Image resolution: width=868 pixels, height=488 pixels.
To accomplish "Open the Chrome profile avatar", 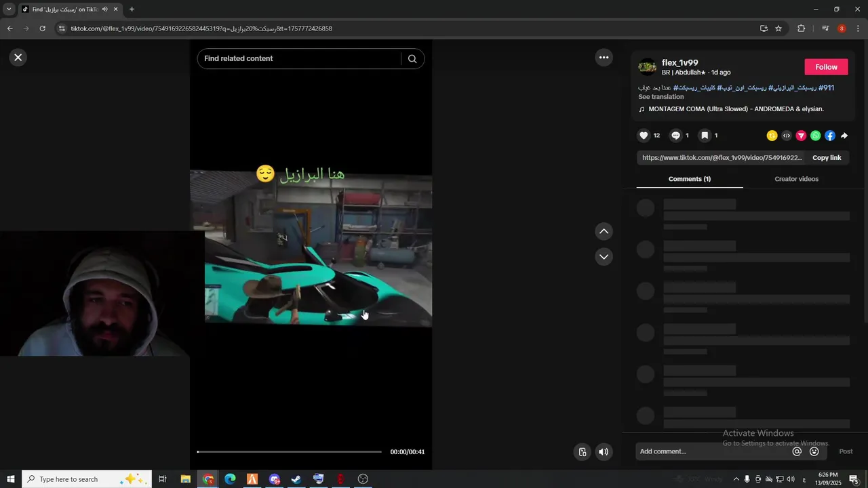I will click(842, 28).
